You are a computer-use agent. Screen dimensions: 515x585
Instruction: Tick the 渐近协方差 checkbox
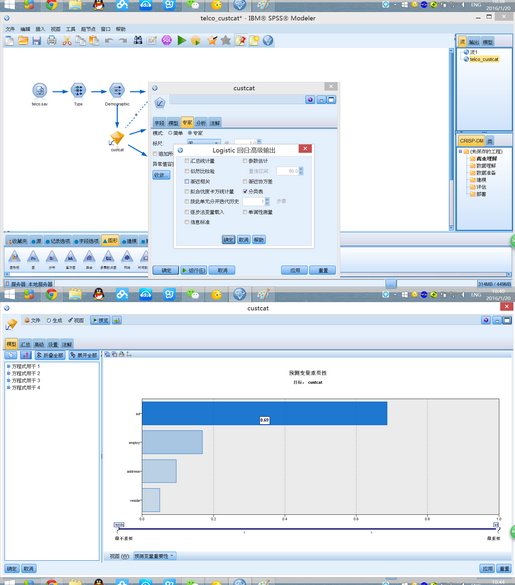point(245,181)
